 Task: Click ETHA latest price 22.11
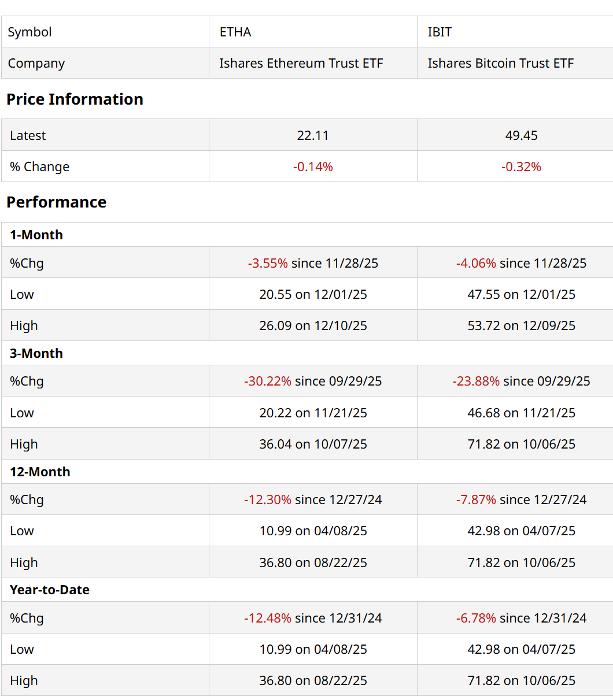[x=313, y=135]
